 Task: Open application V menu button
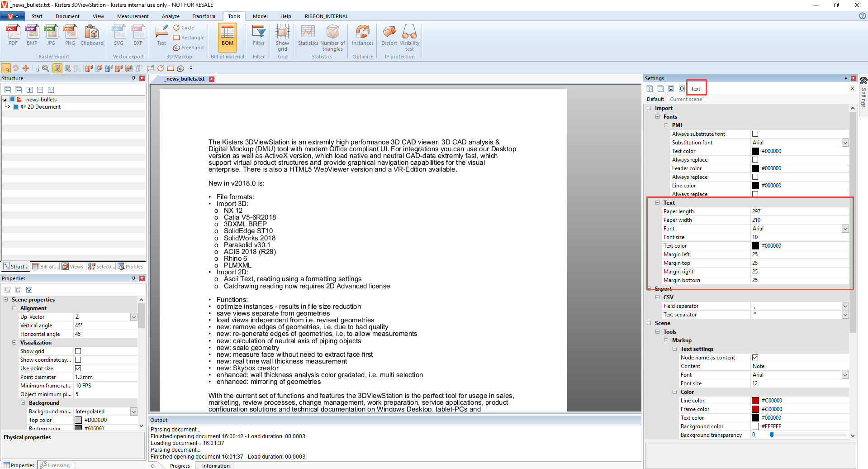point(12,16)
